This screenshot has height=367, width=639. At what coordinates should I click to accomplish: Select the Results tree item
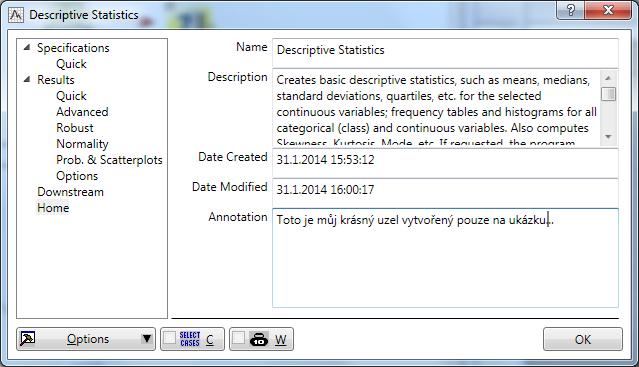click(x=56, y=80)
